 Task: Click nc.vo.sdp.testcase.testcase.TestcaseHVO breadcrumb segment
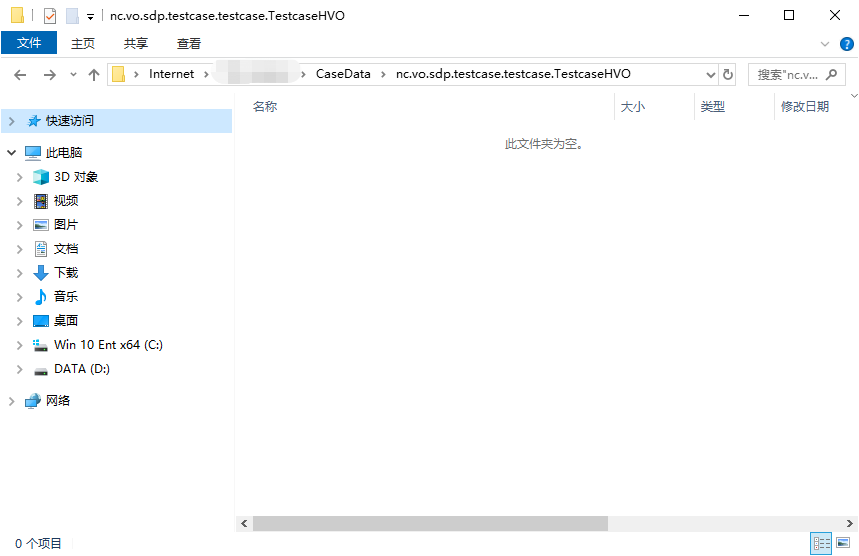tap(513, 74)
